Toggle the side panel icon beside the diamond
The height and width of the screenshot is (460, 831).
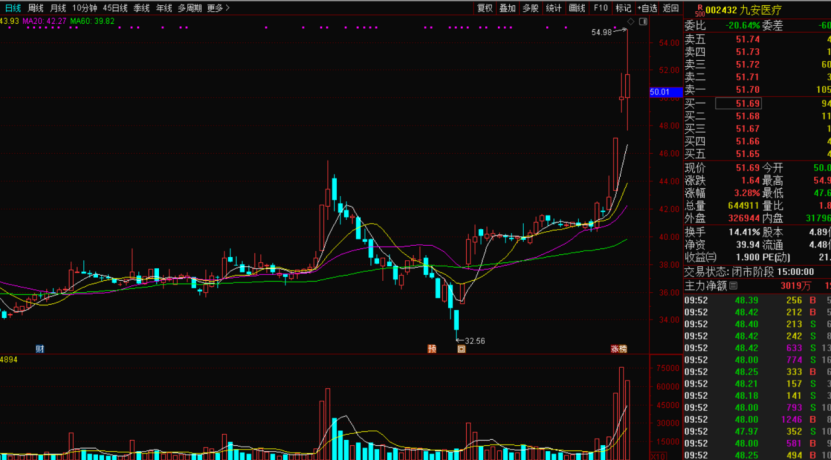click(x=643, y=22)
